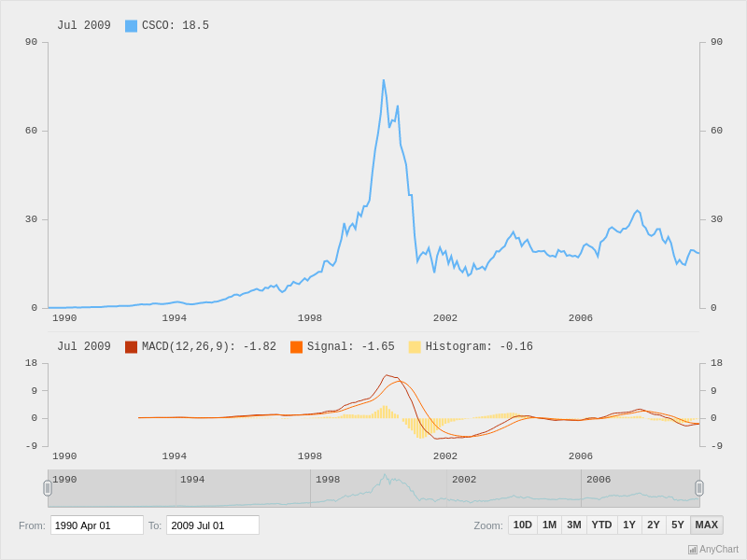
Task: Click the AnyChart logo icon
Action: pos(693,550)
